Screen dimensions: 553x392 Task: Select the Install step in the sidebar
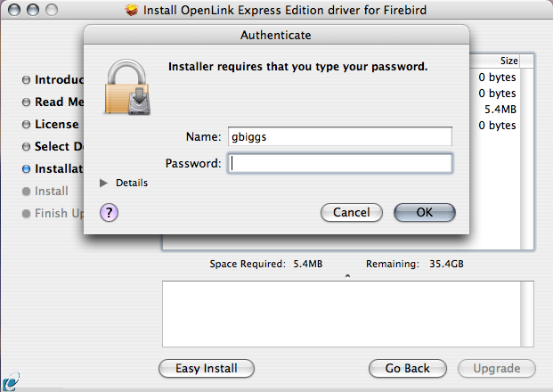[x=51, y=191]
